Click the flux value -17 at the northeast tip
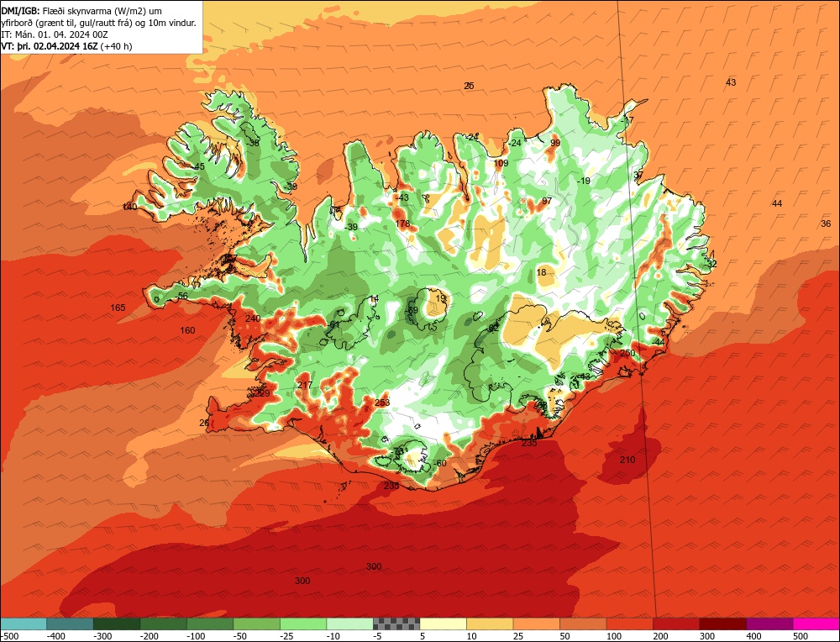This screenshot has height=642, width=840. tap(627, 120)
